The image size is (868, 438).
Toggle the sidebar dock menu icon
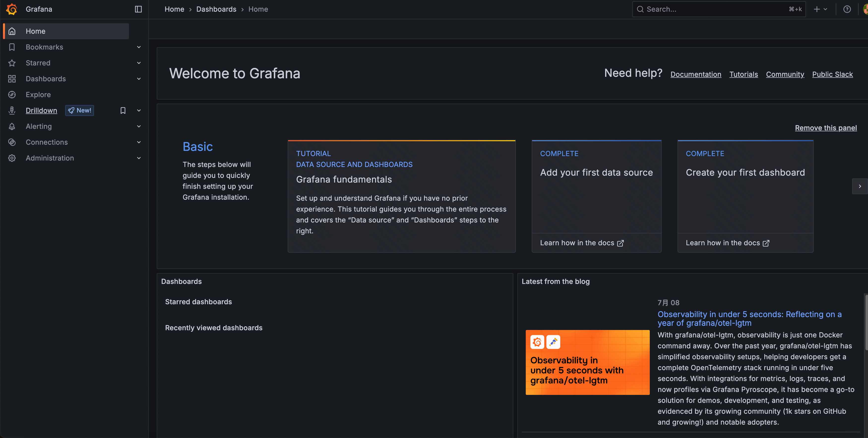tap(138, 9)
